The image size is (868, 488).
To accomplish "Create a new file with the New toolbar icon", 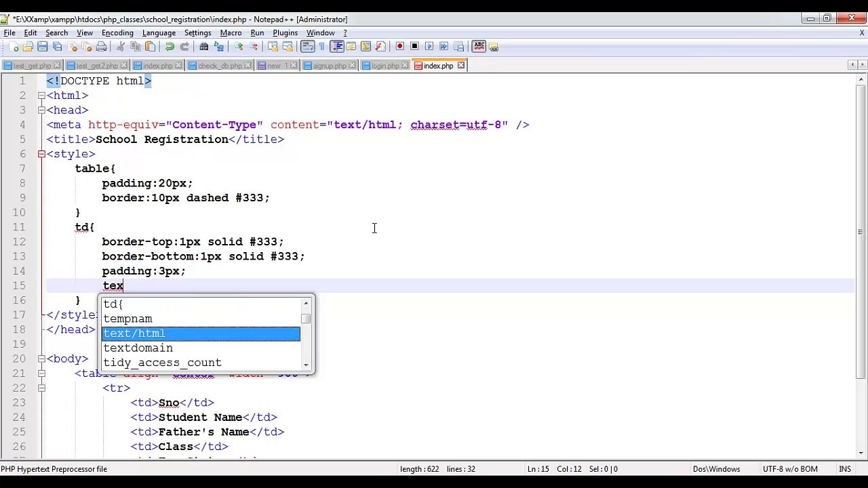I will pos(14,47).
